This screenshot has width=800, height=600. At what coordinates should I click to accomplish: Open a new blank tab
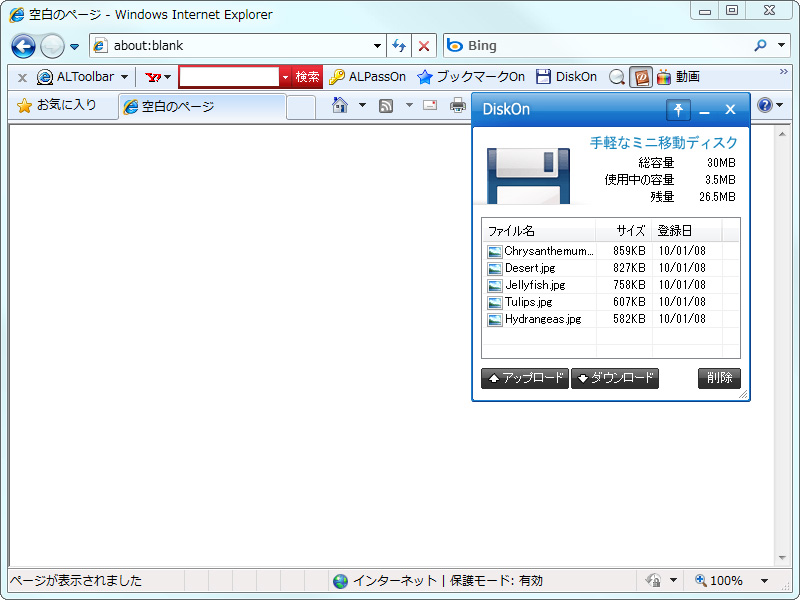[301, 107]
